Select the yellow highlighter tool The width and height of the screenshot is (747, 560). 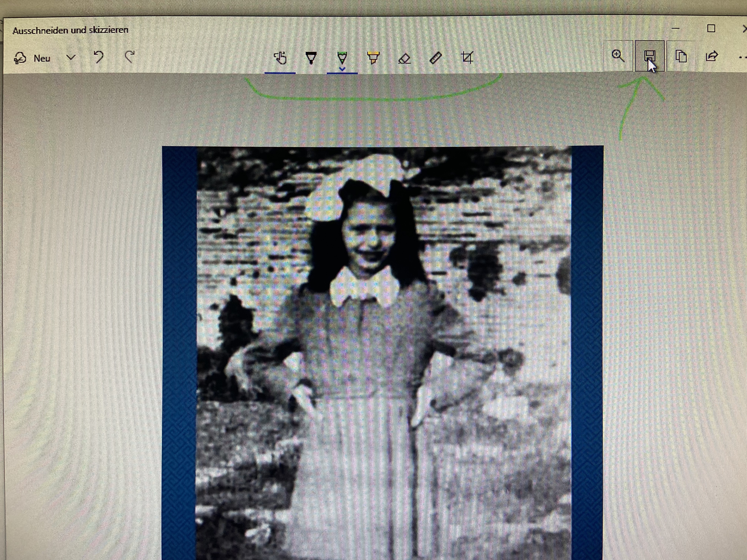[x=373, y=58]
